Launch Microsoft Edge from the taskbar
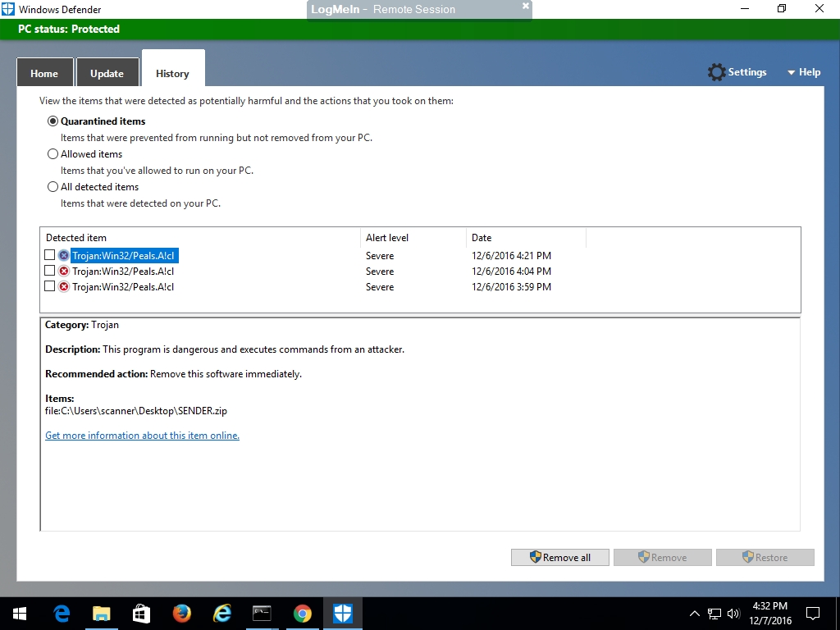The height and width of the screenshot is (630, 840). (x=62, y=614)
